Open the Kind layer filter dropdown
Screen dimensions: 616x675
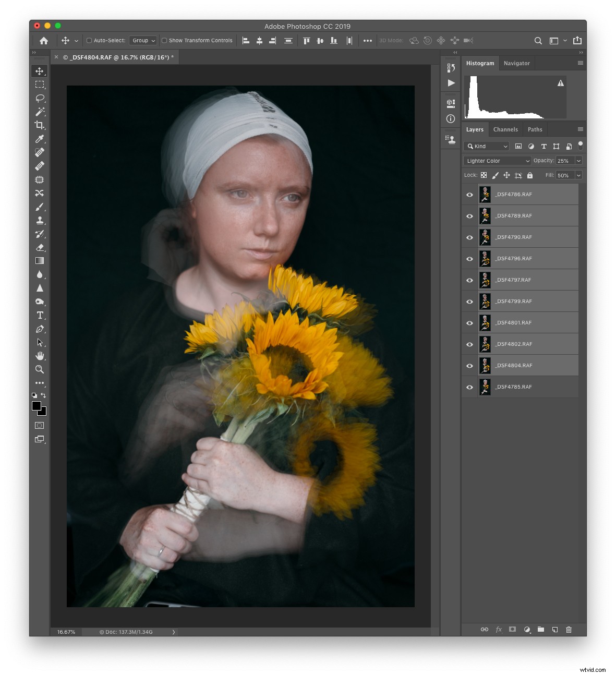pos(485,146)
